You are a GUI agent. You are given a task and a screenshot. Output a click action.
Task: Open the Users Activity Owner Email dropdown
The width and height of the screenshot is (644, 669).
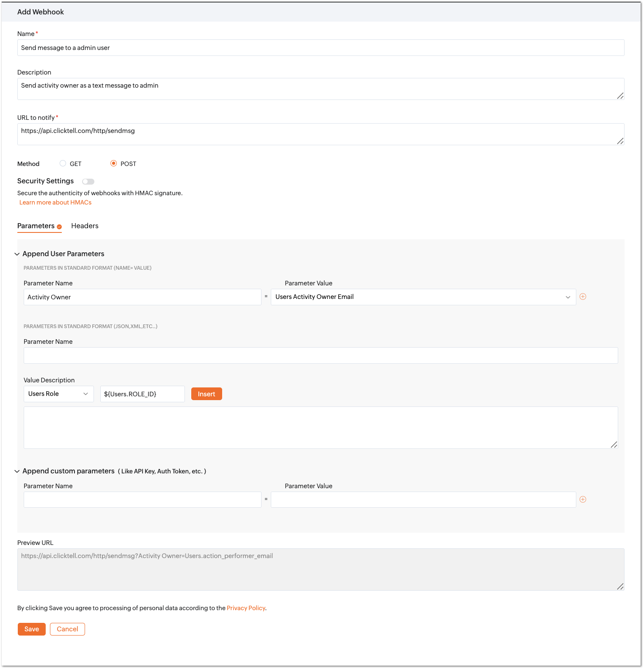tap(423, 297)
